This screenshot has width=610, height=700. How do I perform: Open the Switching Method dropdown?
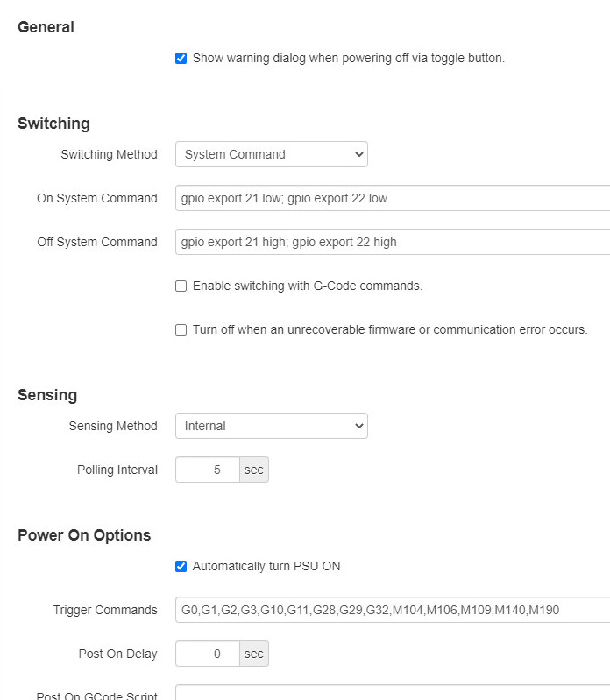tap(271, 154)
